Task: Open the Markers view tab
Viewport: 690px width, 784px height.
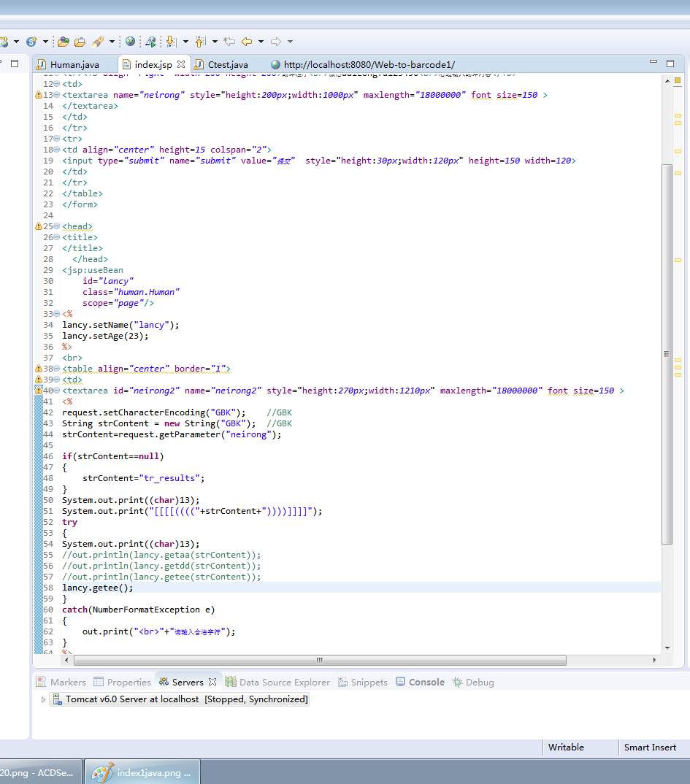Action: coord(61,682)
